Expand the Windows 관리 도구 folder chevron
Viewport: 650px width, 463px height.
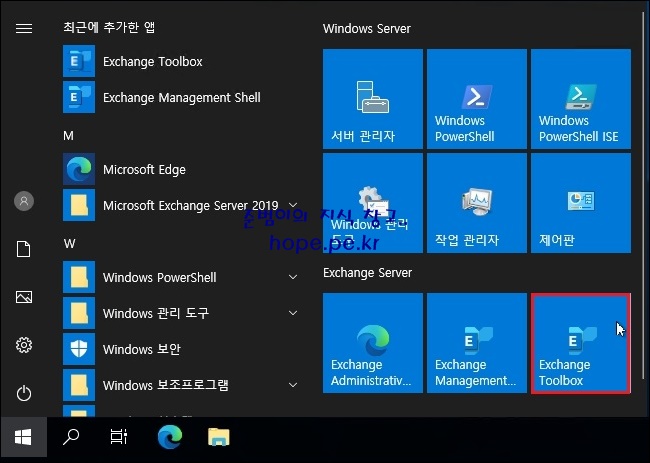coord(293,313)
